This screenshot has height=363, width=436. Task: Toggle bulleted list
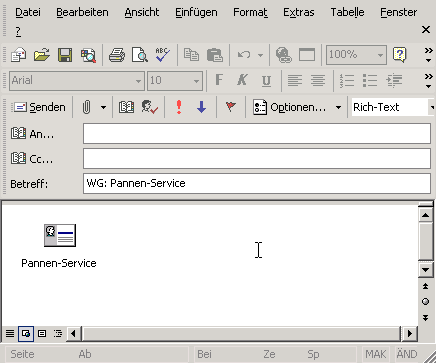(x=370, y=80)
